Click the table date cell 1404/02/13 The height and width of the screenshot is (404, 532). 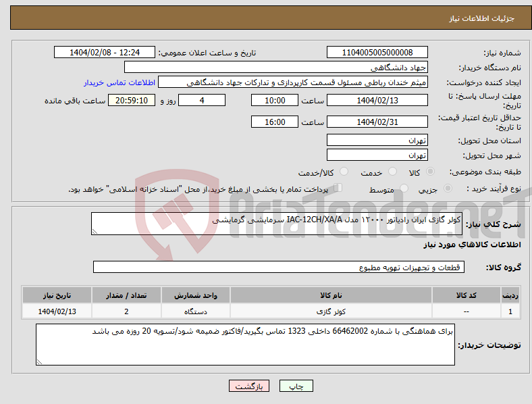coord(57,311)
